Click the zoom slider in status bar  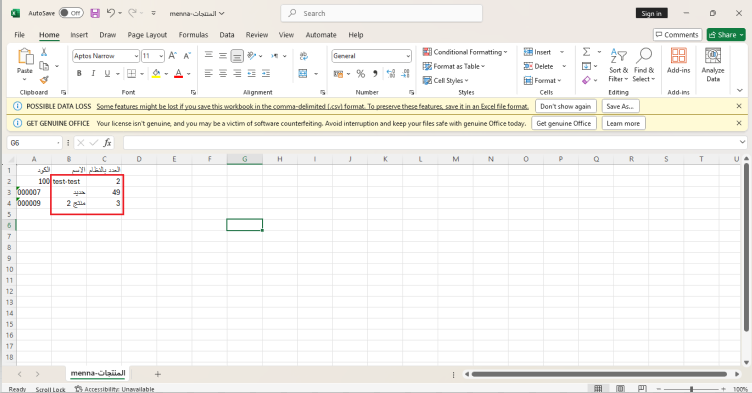691,389
